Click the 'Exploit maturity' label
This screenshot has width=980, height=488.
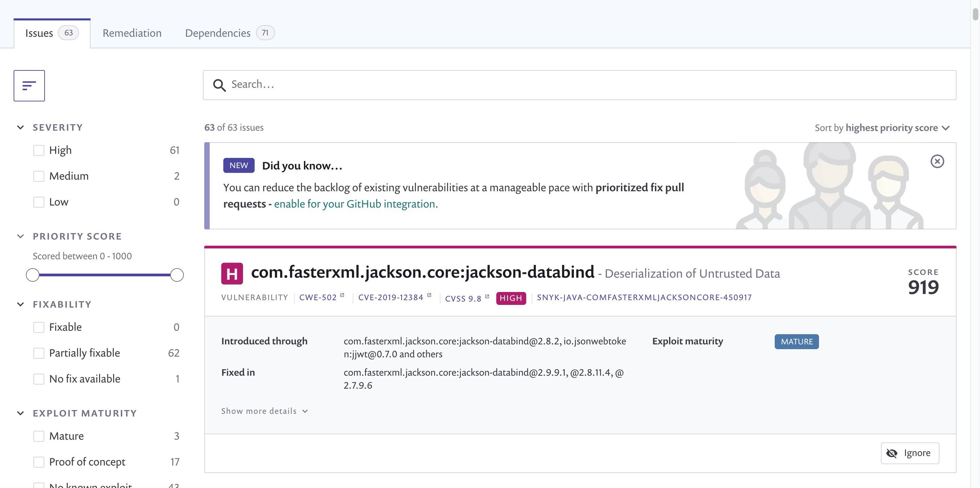tap(688, 341)
